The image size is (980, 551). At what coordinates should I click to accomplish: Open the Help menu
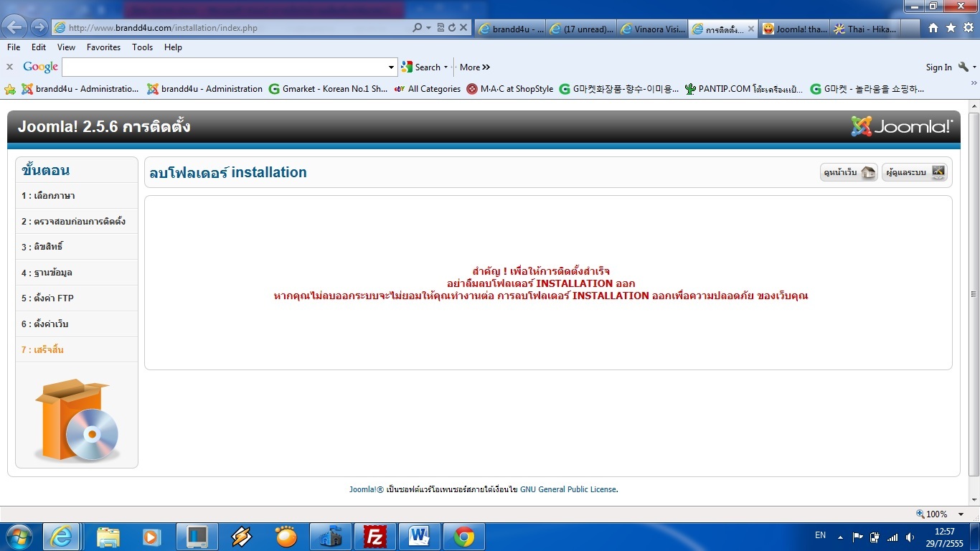173,47
